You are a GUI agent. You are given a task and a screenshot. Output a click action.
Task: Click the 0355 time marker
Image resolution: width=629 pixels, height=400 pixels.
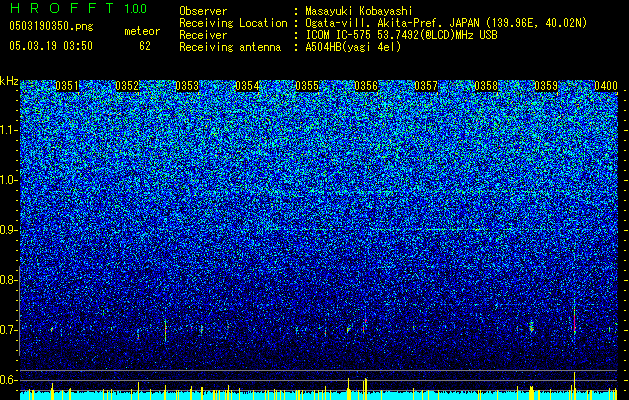click(x=307, y=86)
